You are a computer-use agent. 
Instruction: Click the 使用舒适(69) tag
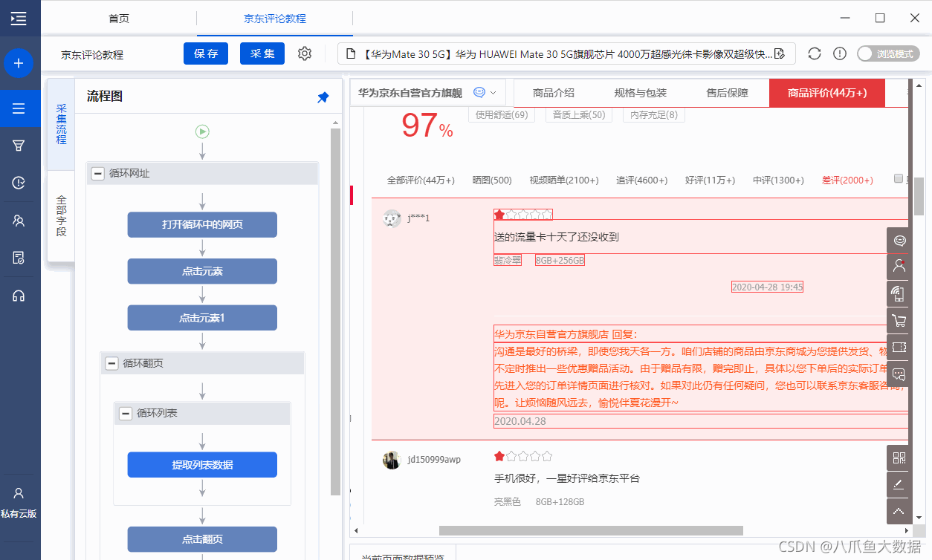point(502,114)
